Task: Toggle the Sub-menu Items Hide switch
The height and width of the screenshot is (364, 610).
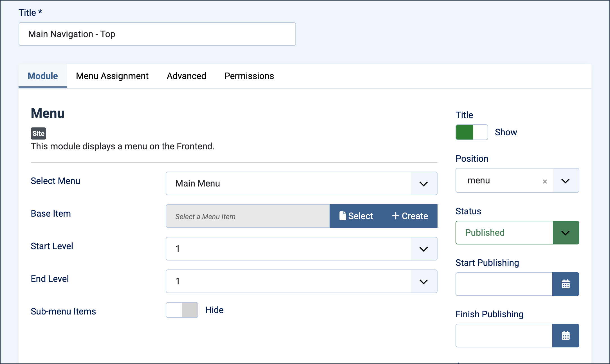Action: coord(182,310)
